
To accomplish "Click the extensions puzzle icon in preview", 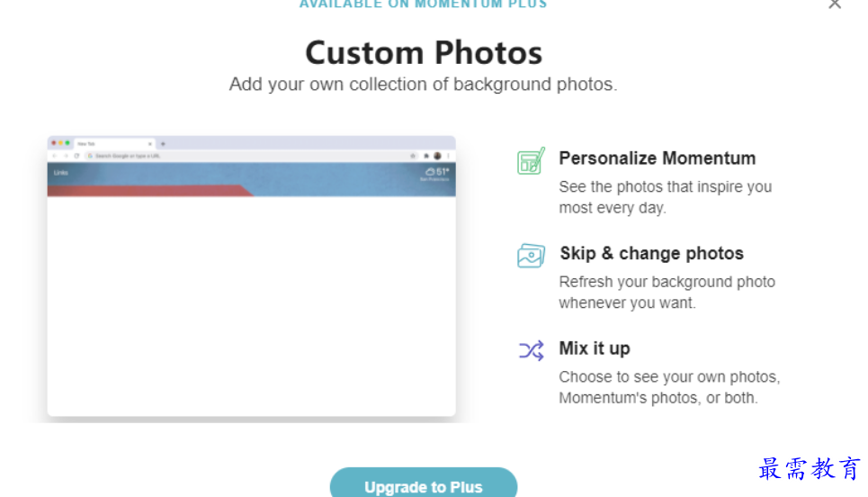I will [x=426, y=157].
